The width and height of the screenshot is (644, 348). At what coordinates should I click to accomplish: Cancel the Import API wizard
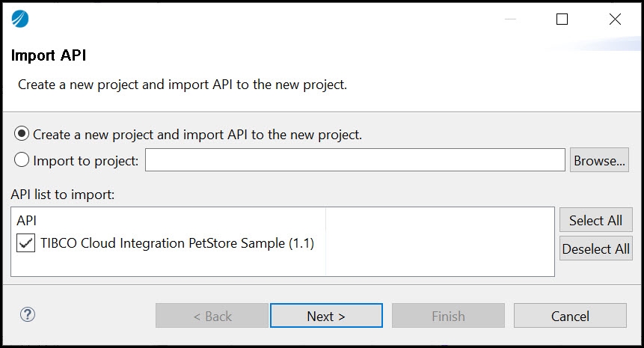[570, 316]
